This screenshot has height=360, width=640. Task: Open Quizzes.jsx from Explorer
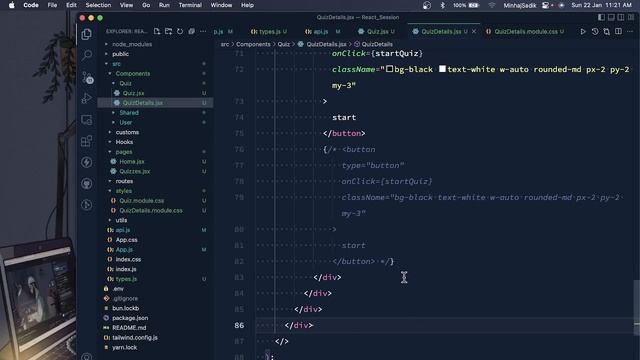tap(135, 171)
